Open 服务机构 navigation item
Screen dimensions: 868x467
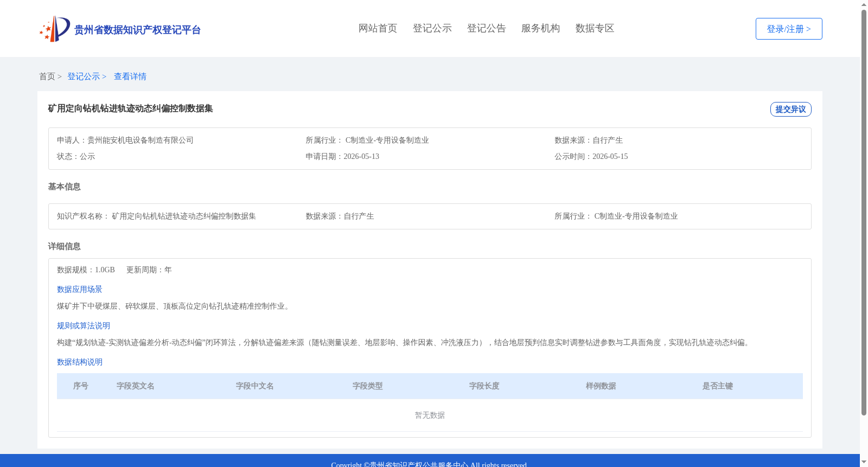click(540, 28)
